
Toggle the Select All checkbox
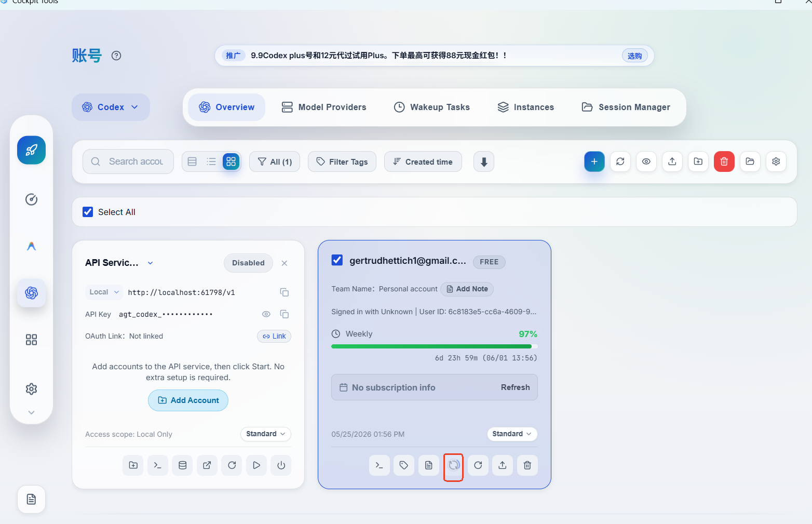point(88,212)
